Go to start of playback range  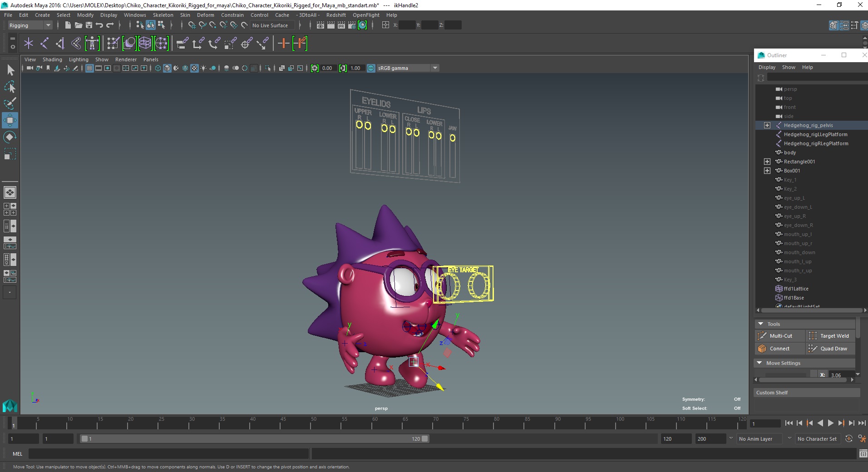tap(789, 423)
